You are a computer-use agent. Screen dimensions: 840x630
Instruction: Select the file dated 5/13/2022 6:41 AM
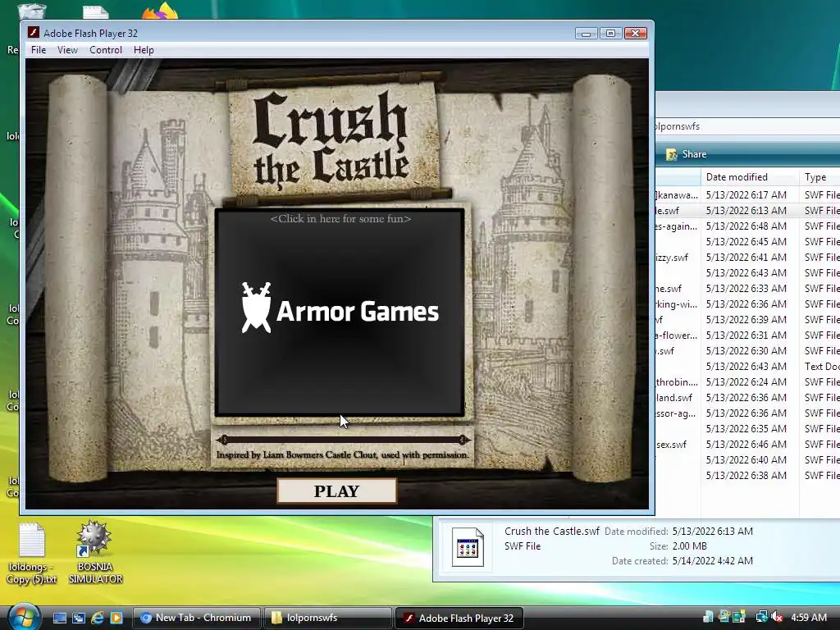747,257
